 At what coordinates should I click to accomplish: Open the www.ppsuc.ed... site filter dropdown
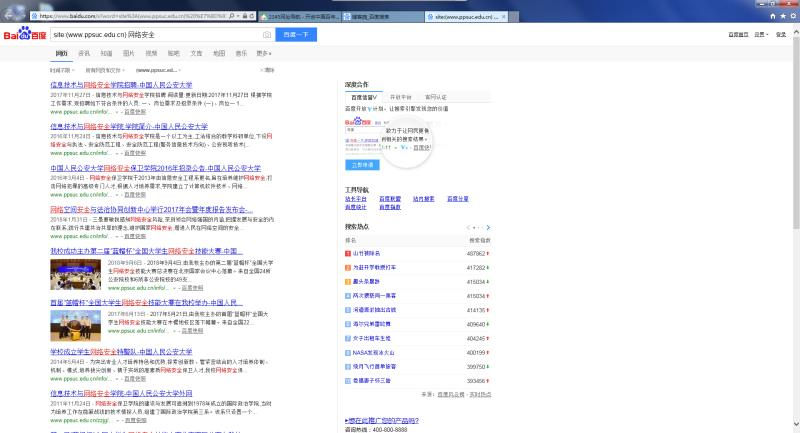[158, 70]
